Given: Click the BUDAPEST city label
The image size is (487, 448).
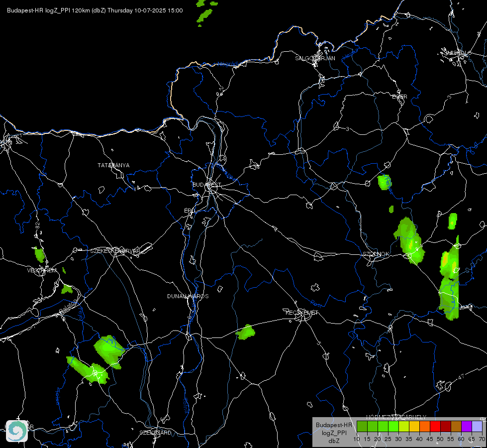Looking at the screenshot, I should click(206, 185).
